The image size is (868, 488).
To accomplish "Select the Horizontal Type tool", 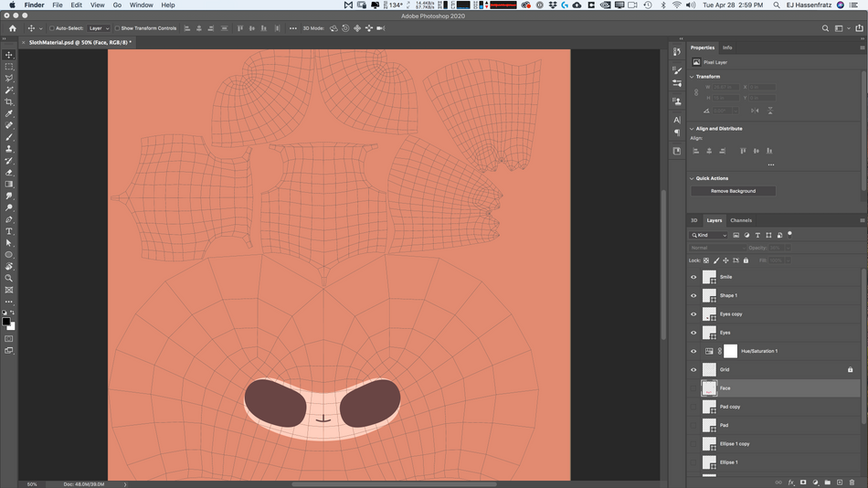I will pos(9,231).
